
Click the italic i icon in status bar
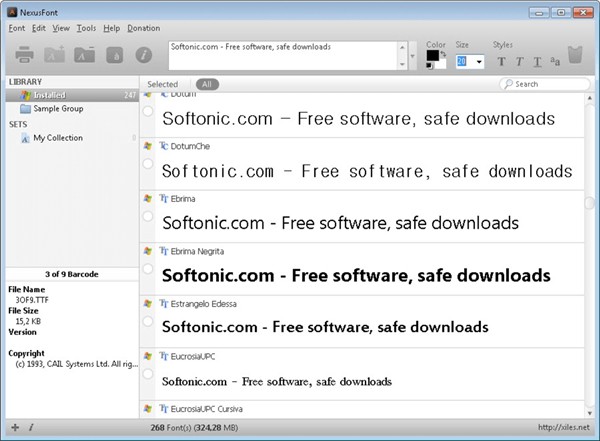31,427
